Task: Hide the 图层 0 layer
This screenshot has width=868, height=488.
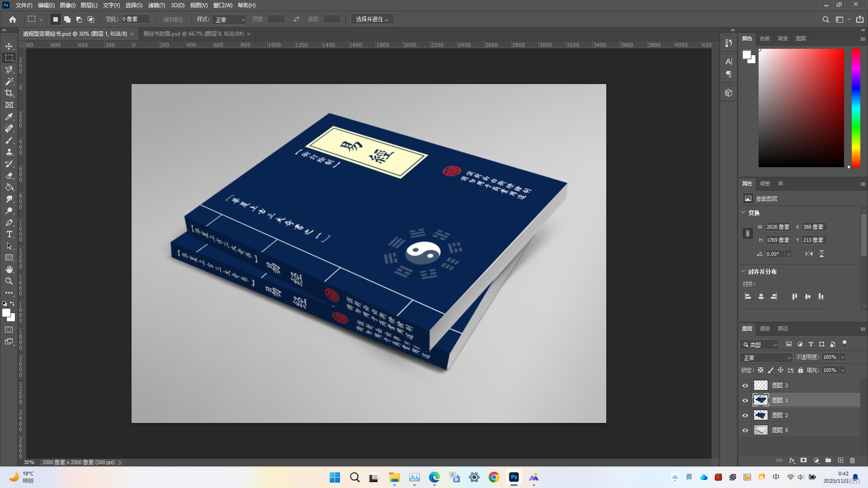Action: click(745, 430)
